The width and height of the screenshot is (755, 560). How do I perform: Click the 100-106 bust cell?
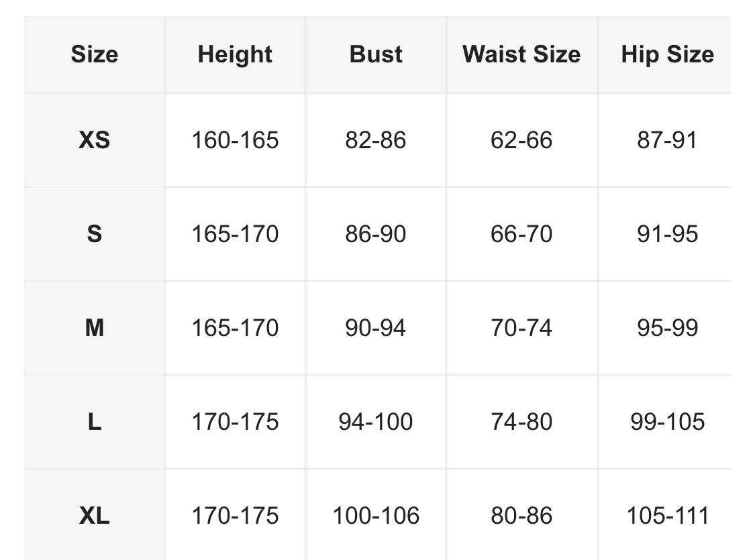click(376, 516)
